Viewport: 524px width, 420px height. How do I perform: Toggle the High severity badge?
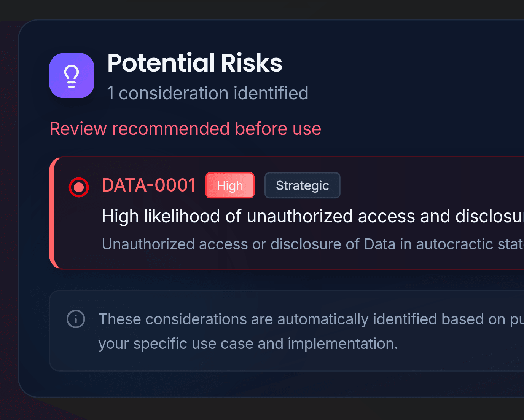pos(229,185)
